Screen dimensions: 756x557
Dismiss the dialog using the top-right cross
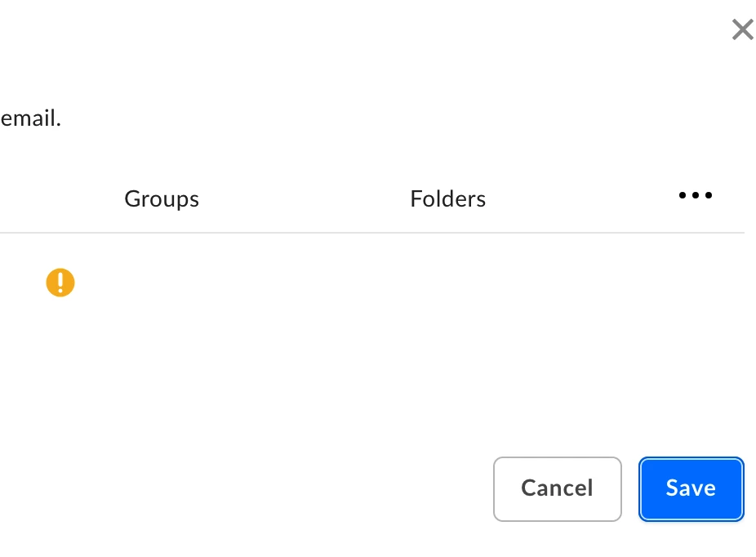(x=742, y=29)
